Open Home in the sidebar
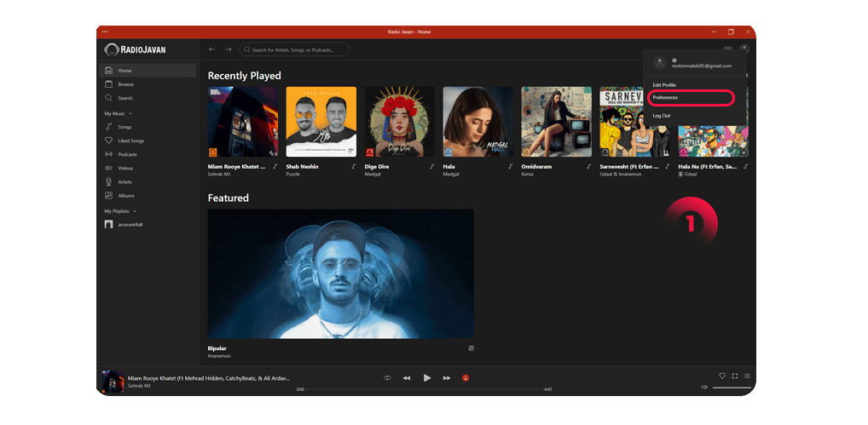This screenshot has height=425, width=868. point(148,70)
